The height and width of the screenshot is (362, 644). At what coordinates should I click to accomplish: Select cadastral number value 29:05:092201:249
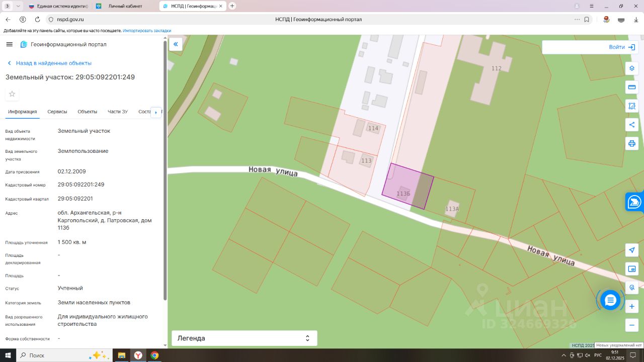tap(81, 185)
